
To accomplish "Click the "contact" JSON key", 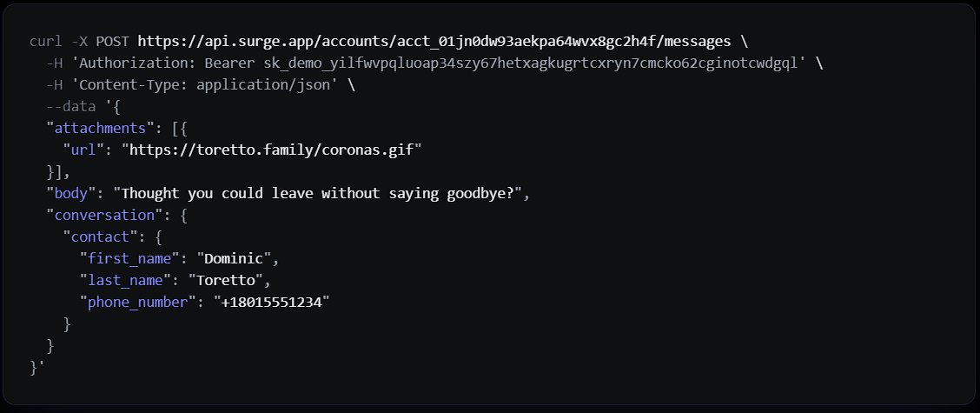I will coord(100,237).
